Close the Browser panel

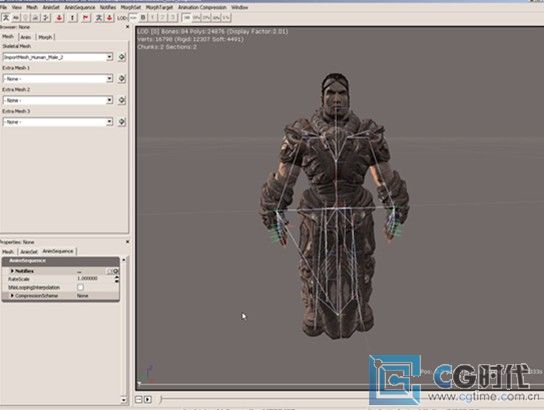pyautogui.click(x=127, y=27)
